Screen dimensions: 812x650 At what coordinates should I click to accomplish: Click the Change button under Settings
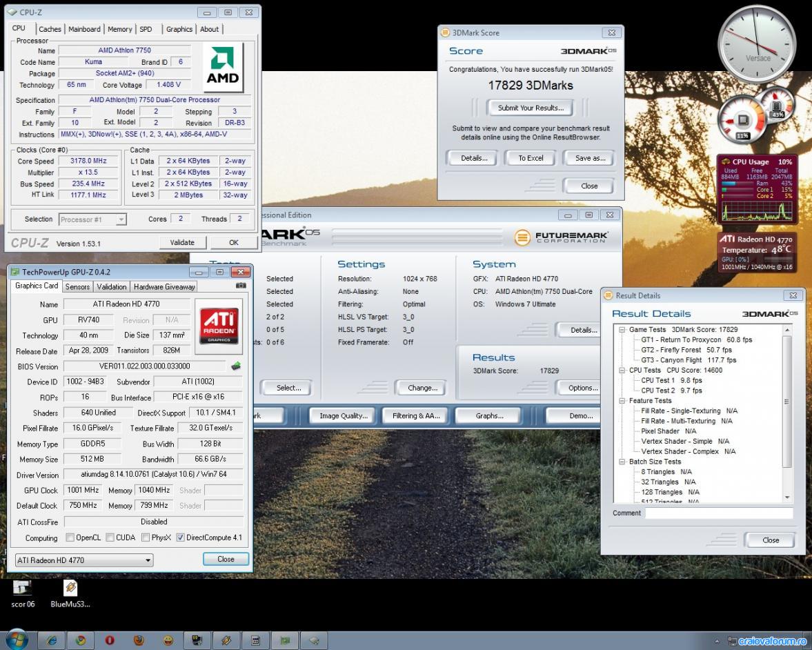422,388
